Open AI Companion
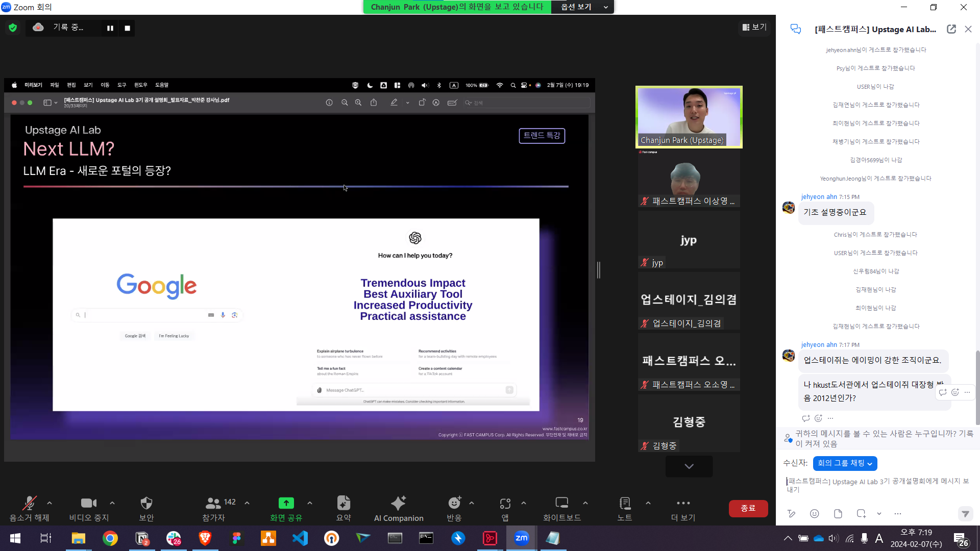This screenshot has width=980, height=551. click(x=398, y=509)
